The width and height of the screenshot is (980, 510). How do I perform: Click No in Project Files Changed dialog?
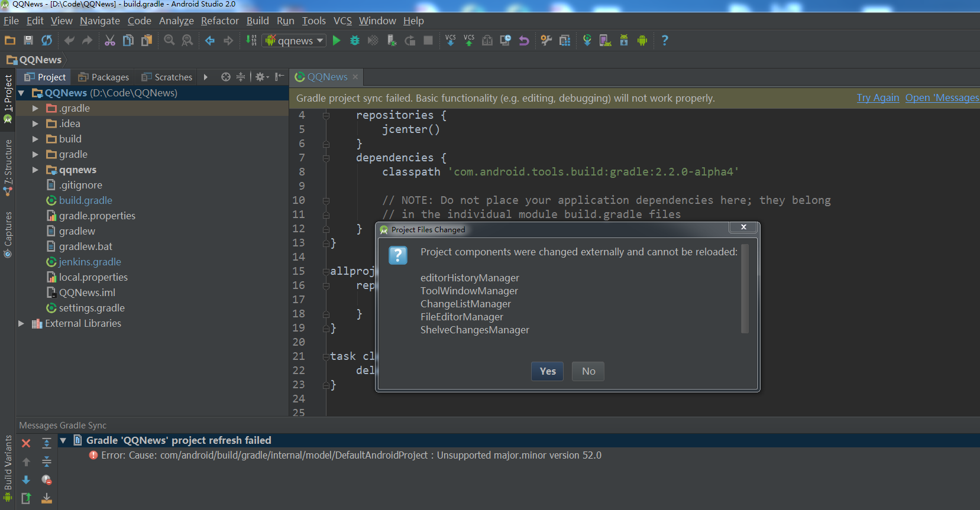point(588,371)
